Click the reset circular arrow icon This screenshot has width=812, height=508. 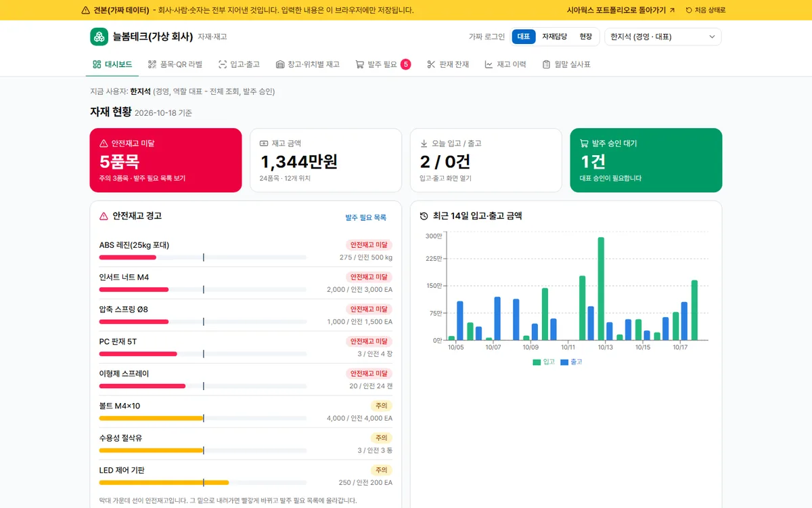[689, 10]
